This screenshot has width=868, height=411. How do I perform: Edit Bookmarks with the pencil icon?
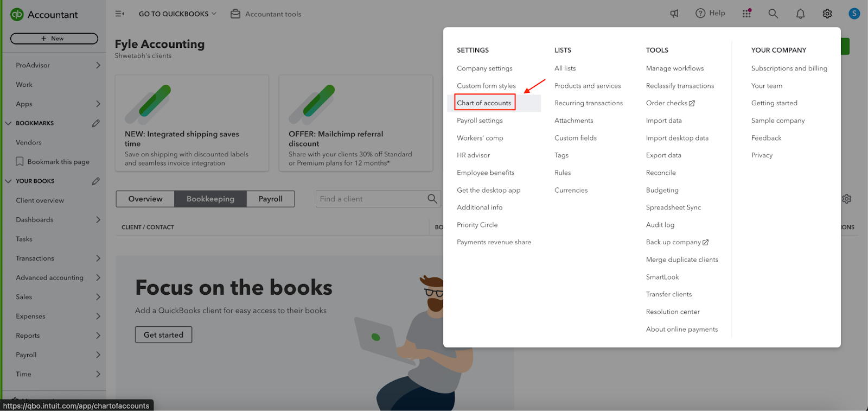[96, 123]
